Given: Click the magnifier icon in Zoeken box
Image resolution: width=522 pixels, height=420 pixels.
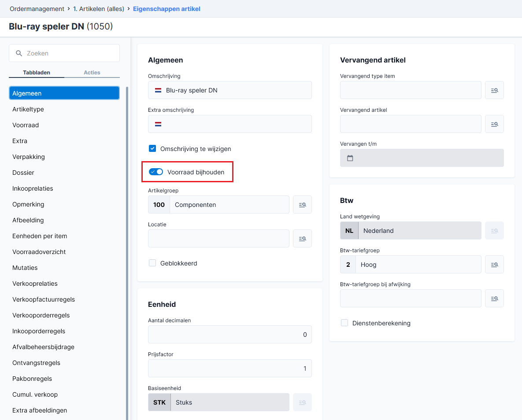Looking at the screenshot, I should (x=19, y=53).
